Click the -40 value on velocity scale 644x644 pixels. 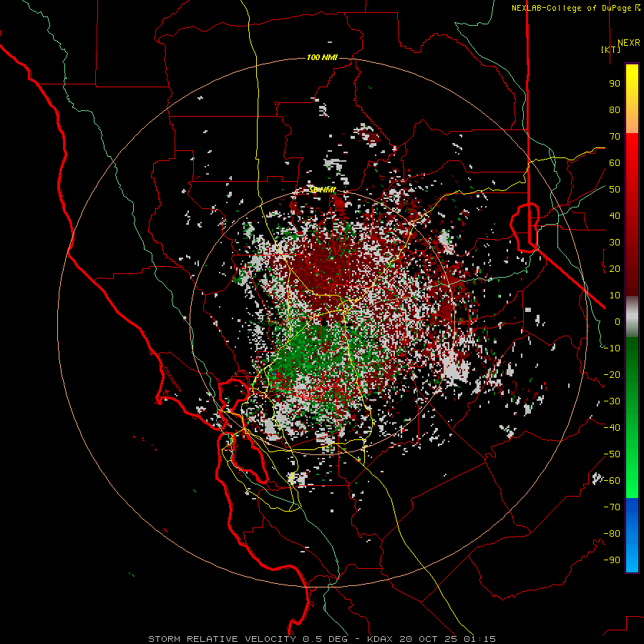click(x=612, y=428)
